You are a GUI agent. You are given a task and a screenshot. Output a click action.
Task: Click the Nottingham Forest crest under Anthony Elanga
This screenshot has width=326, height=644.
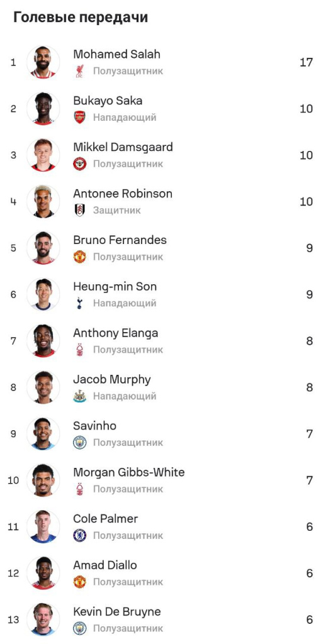[79, 350]
